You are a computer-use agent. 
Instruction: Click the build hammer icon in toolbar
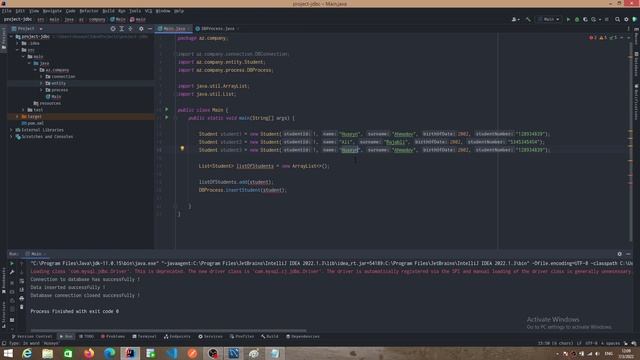(x=528, y=19)
